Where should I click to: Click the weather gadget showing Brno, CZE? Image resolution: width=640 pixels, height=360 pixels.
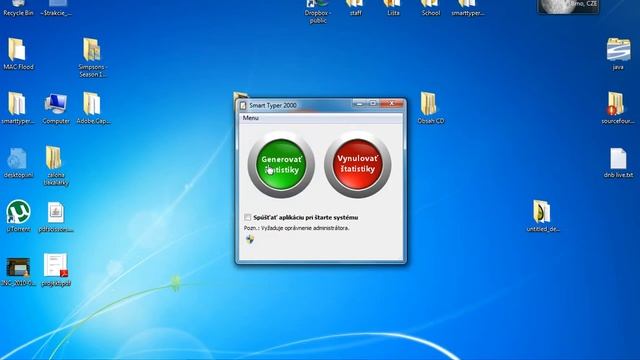(x=569, y=7)
